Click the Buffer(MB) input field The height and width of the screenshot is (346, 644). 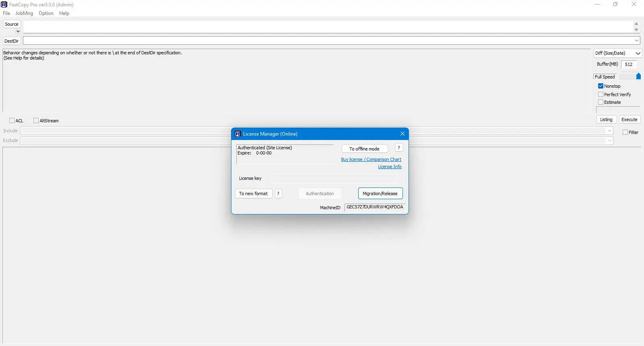point(629,64)
